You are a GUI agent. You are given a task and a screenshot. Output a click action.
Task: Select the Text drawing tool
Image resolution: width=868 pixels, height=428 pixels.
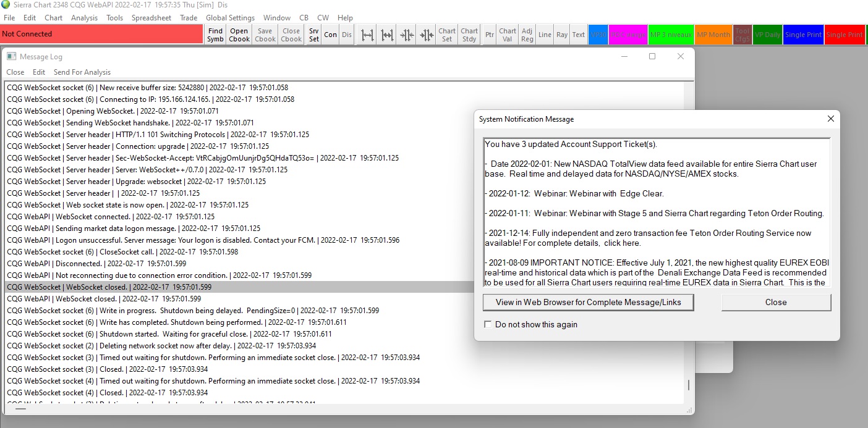(x=579, y=35)
